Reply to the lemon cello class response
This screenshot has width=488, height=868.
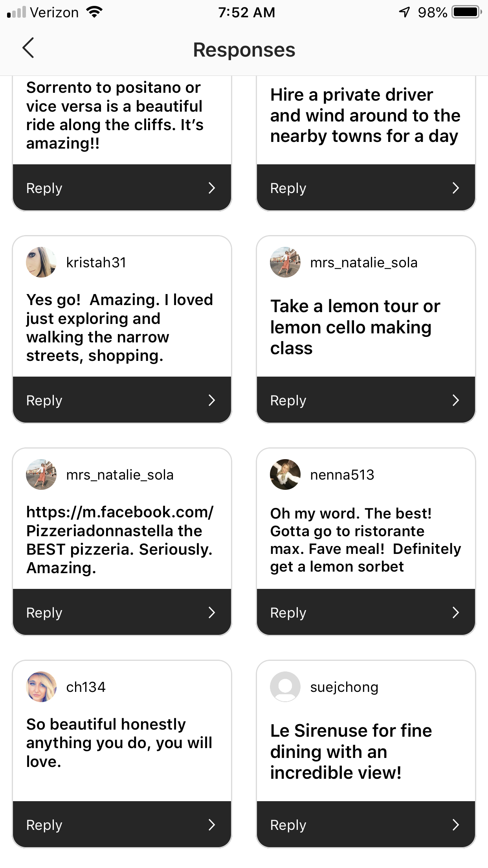pyautogui.click(x=366, y=400)
